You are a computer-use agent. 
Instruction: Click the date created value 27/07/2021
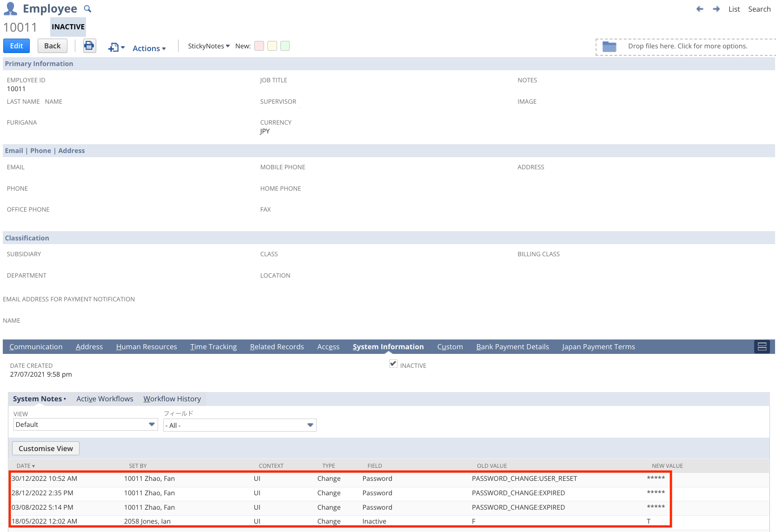click(41, 374)
